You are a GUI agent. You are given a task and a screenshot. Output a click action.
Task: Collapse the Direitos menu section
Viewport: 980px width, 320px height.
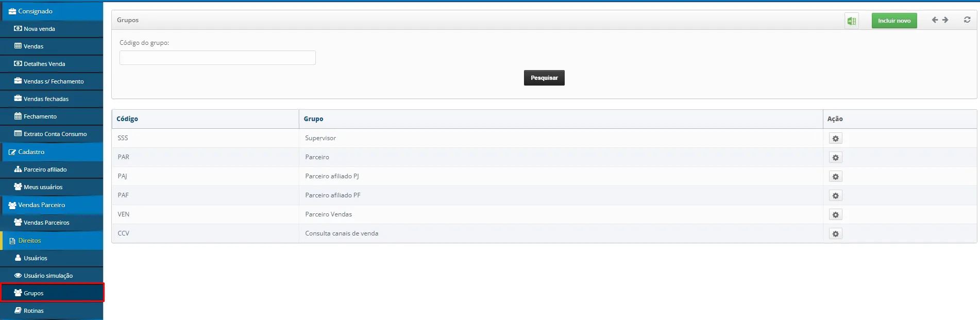(29, 241)
